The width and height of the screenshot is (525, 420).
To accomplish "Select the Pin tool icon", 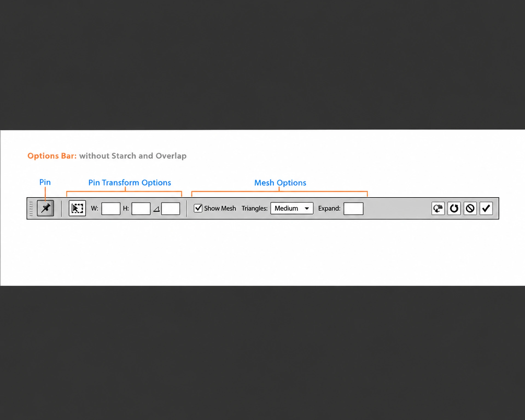I will tap(45, 208).
